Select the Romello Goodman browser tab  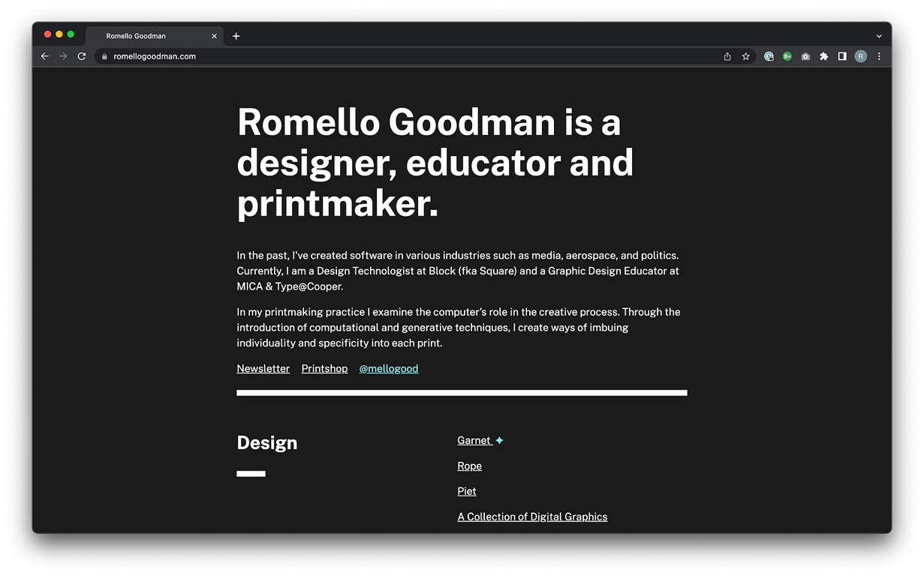click(x=153, y=36)
